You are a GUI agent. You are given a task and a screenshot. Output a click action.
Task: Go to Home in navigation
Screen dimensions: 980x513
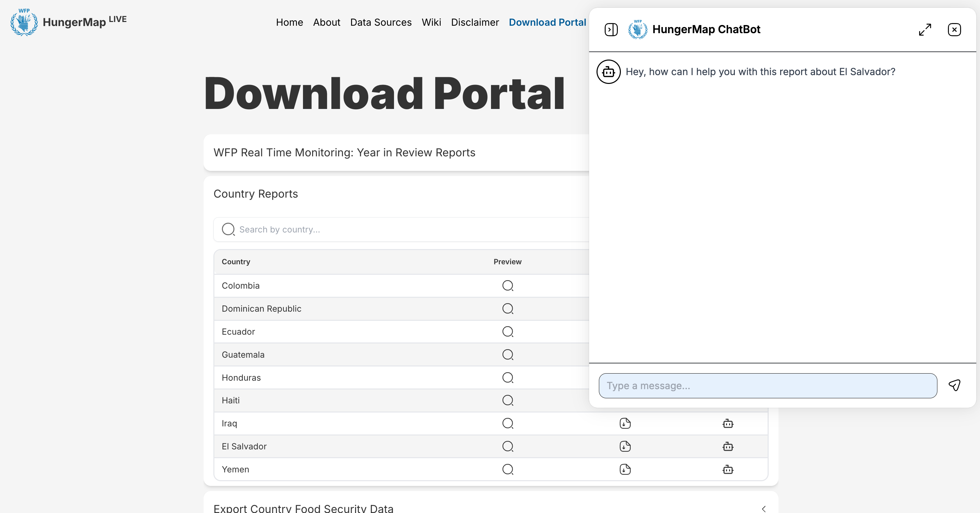click(x=289, y=22)
